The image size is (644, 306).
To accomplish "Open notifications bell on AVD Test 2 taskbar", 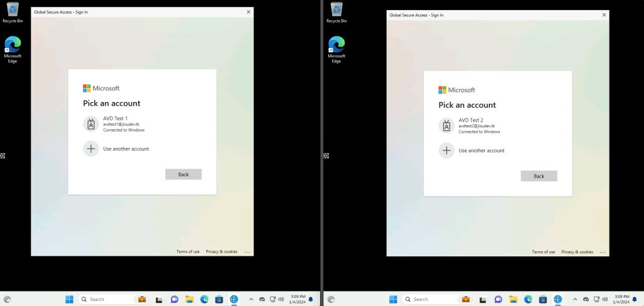I will pos(635,300).
